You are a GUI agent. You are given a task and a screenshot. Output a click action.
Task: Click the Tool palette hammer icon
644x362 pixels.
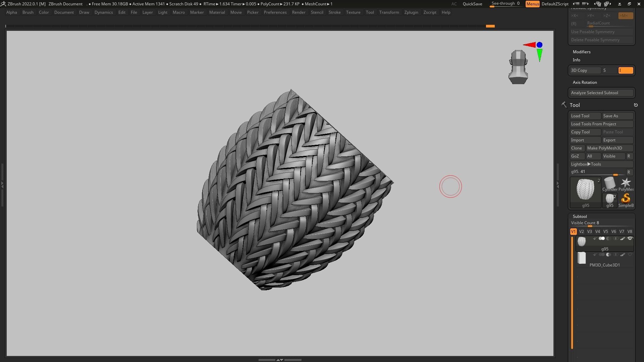point(564,105)
